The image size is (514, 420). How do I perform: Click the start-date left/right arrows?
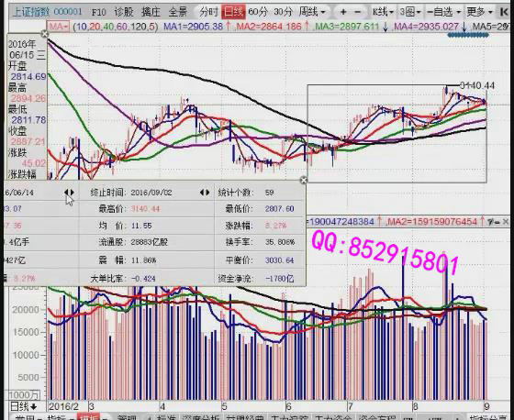69,193
